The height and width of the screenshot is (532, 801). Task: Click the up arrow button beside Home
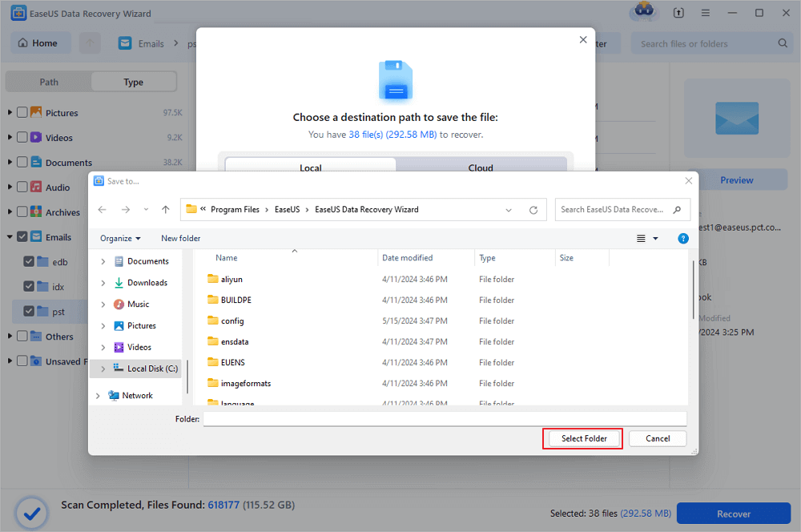tap(90, 43)
